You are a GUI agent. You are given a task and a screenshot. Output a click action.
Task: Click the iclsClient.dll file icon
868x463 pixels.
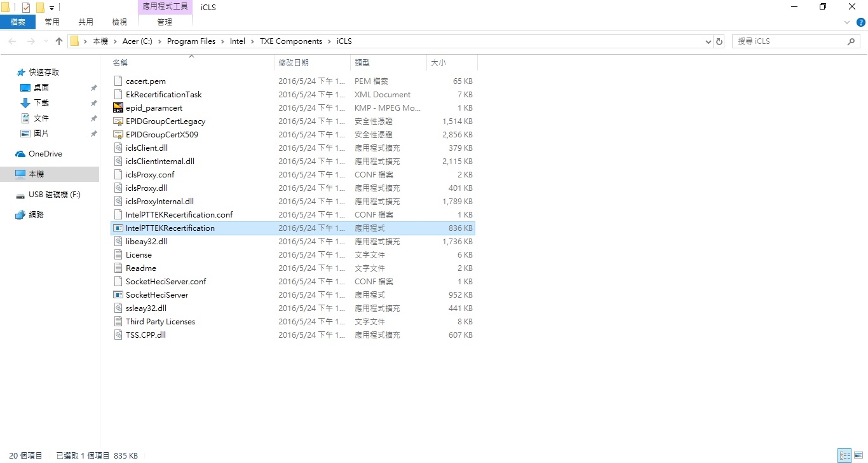point(118,148)
